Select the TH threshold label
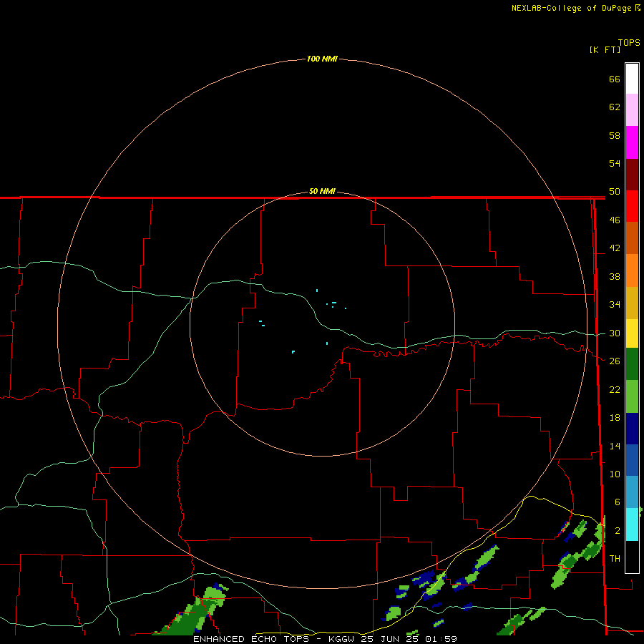Image resolution: width=644 pixels, height=644 pixels. pos(615,559)
